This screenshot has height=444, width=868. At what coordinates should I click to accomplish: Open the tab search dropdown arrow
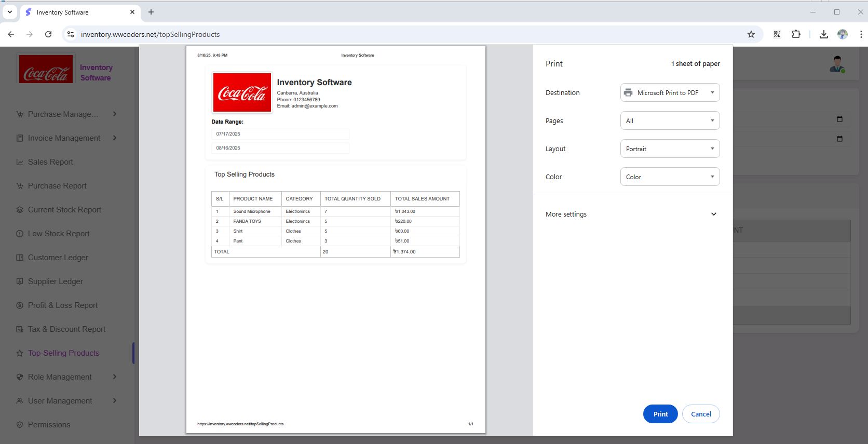(x=10, y=12)
